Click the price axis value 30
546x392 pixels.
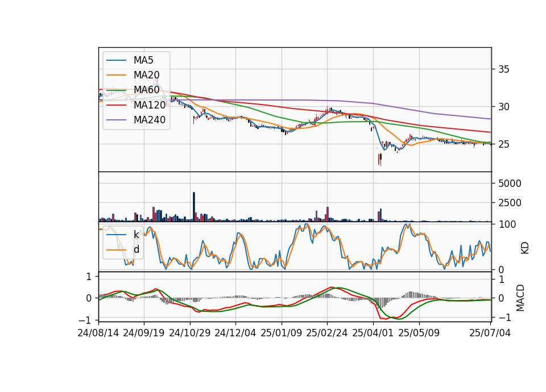coord(503,107)
